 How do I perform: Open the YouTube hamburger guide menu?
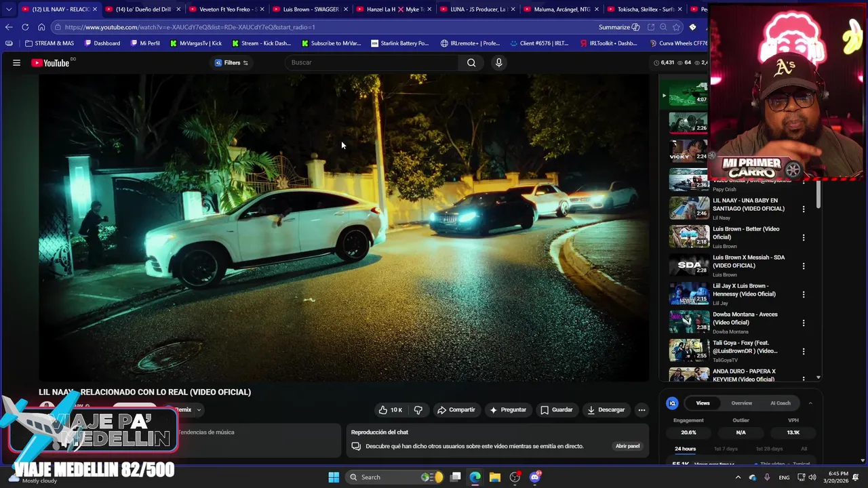pyautogui.click(x=16, y=63)
